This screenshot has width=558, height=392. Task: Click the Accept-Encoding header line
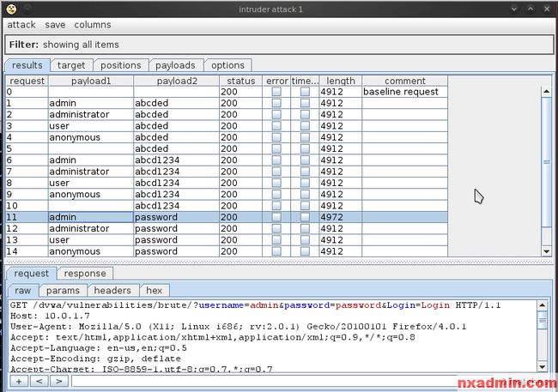tap(95, 359)
